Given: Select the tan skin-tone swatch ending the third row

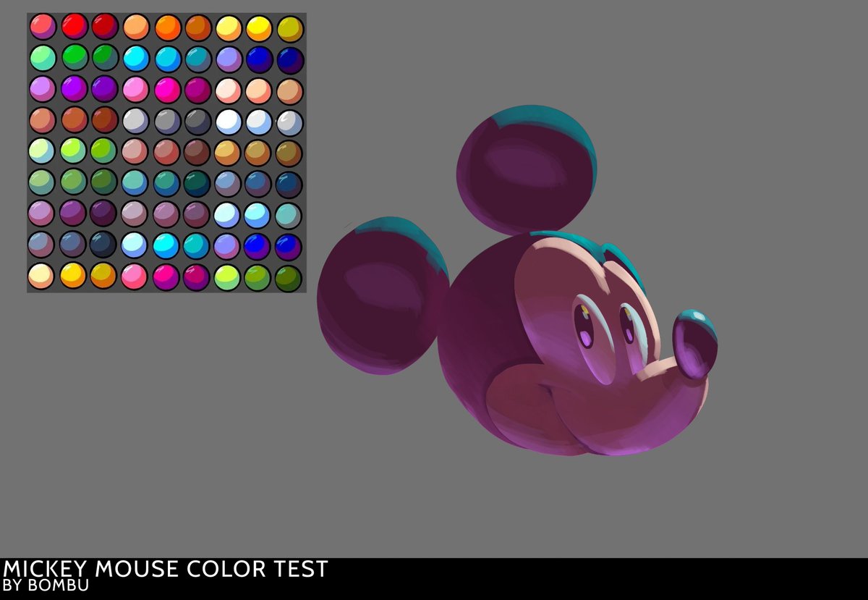Looking at the screenshot, I should (290, 90).
